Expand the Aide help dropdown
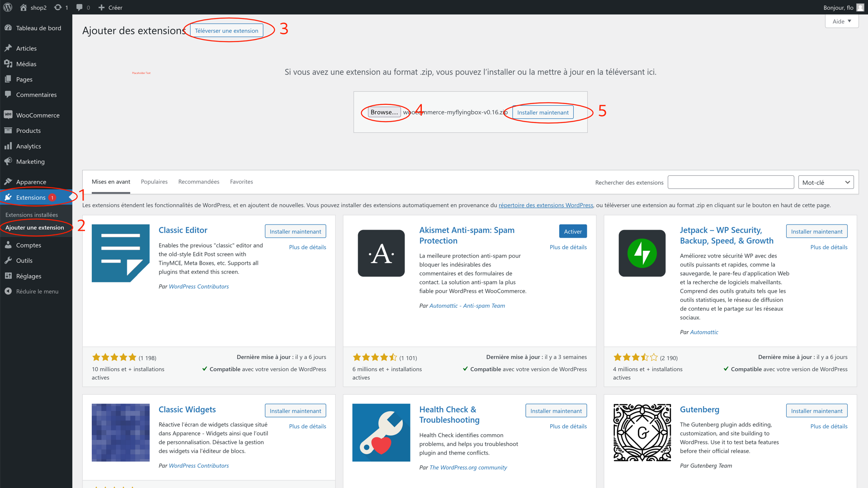Image resolution: width=868 pixels, height=488 pixels. point(841,21)
